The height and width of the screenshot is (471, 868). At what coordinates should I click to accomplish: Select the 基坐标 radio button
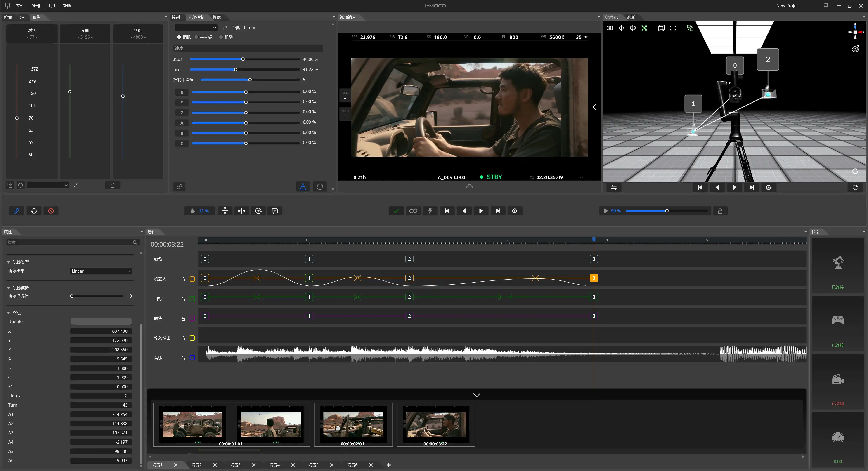coord(196,37)
